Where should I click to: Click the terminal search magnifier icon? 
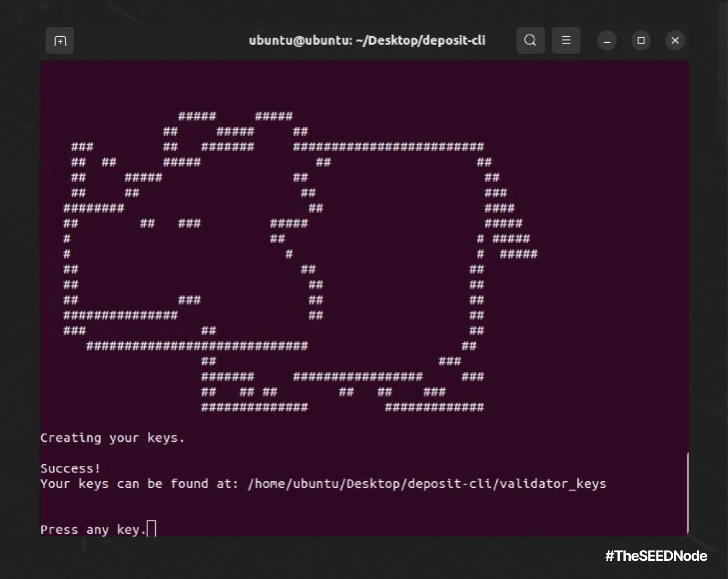(530, 40)
